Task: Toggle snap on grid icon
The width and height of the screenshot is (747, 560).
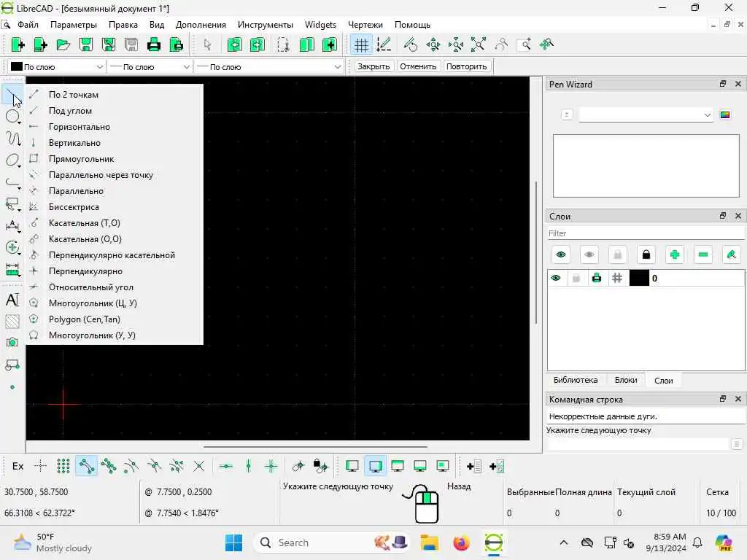Action: 63,466
